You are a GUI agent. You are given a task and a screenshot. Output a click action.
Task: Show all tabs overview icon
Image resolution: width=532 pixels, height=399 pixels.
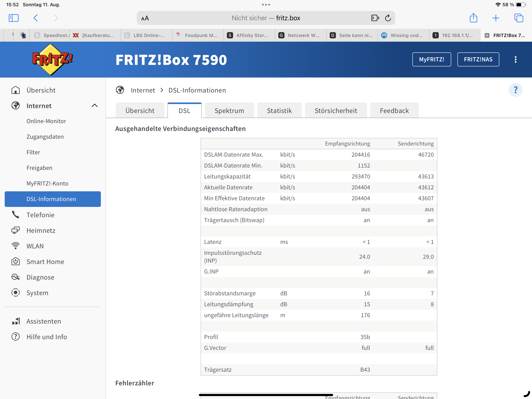pos(519,18)
